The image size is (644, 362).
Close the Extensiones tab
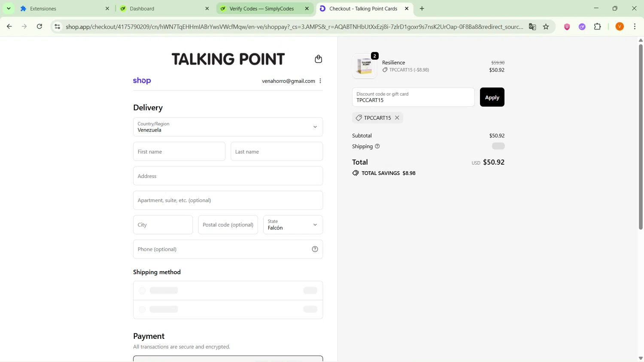click(107, 9)
